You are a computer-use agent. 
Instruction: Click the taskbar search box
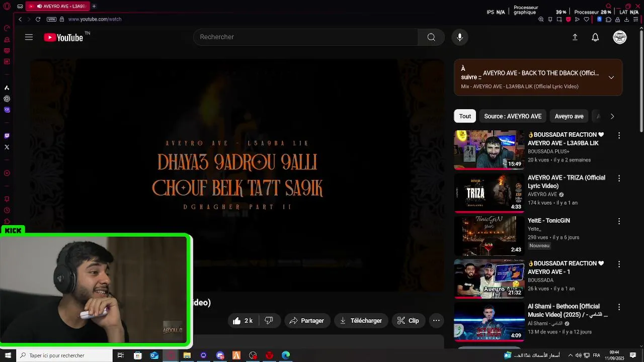64,355
